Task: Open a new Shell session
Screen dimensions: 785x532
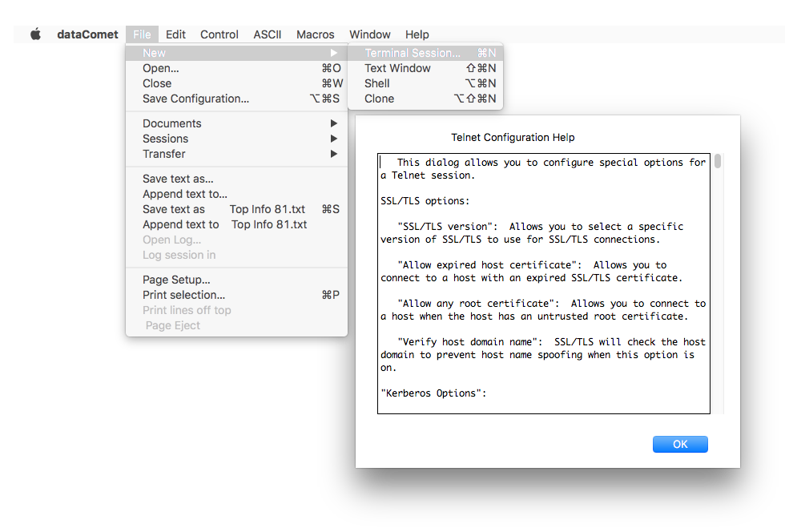Action: click(425, 83)
